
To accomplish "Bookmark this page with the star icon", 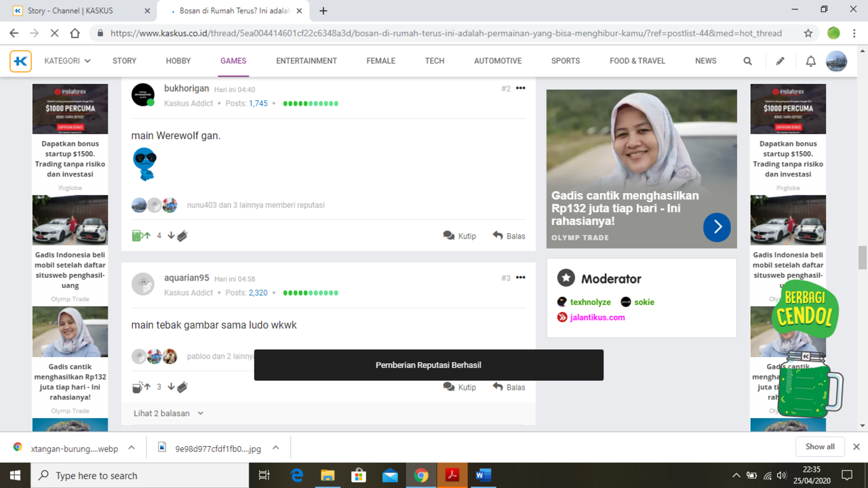I will tap(808, 33).
